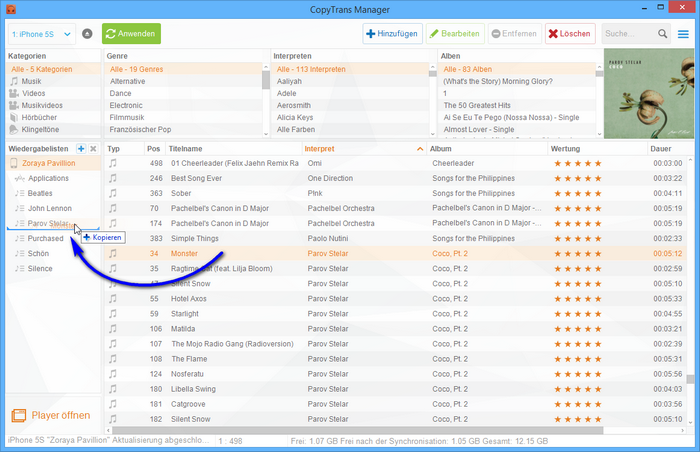Viewport: 700px width, 452px height.
Task: Select the Hörbücher category
Action: [x=39, y=117]
